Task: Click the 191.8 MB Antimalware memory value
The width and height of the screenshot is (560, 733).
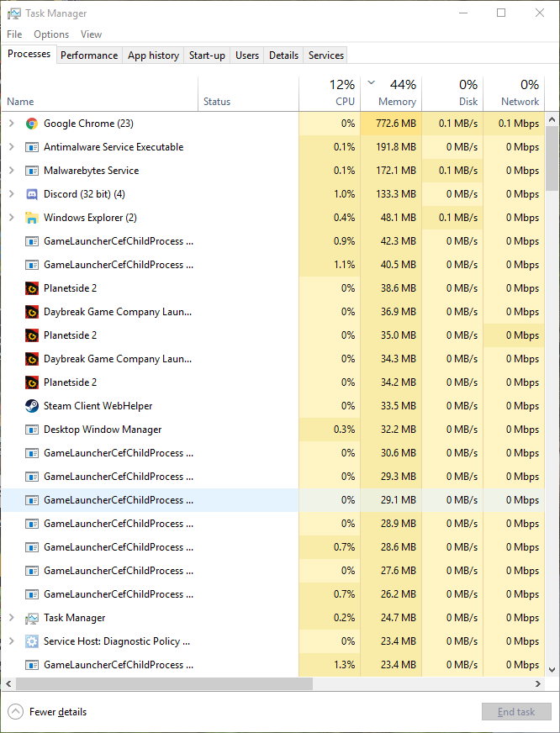Action: [x=395, y=147]
